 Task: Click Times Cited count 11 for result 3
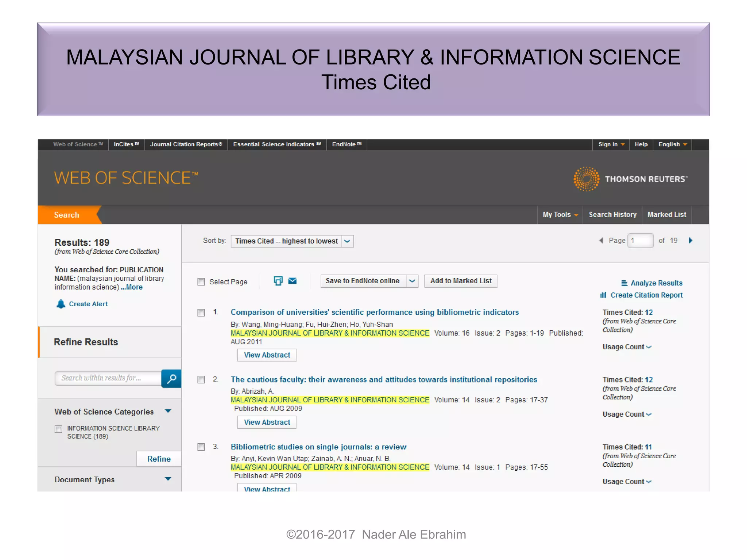tap(648, 447)
